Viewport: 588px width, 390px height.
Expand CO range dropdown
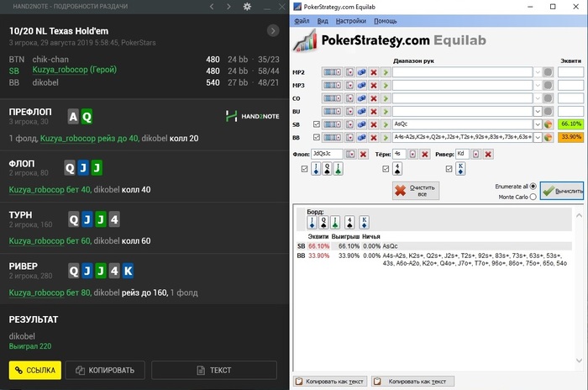538,98
